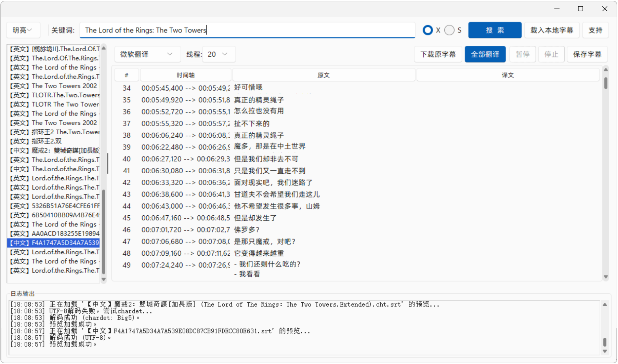Select subtitle row 34 好可惜哦
The height and width of the screenshot is (364, 618).
tap(357, 88)
